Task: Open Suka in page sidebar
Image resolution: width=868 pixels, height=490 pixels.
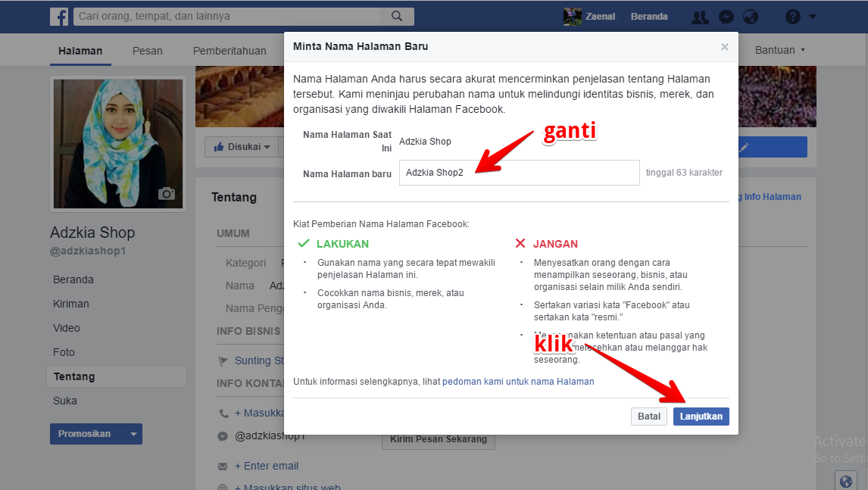Action: pyautogui.click(x=65, y=401)
